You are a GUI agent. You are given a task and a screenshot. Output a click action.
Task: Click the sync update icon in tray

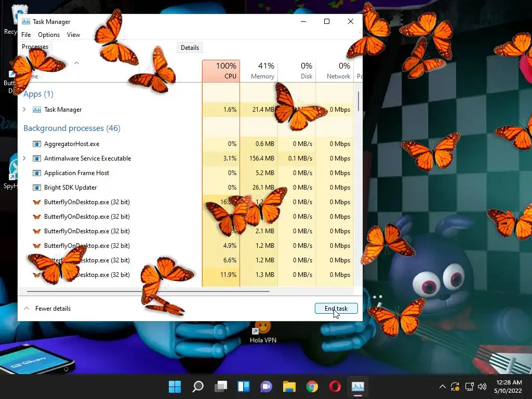click(x=455, y=387)
